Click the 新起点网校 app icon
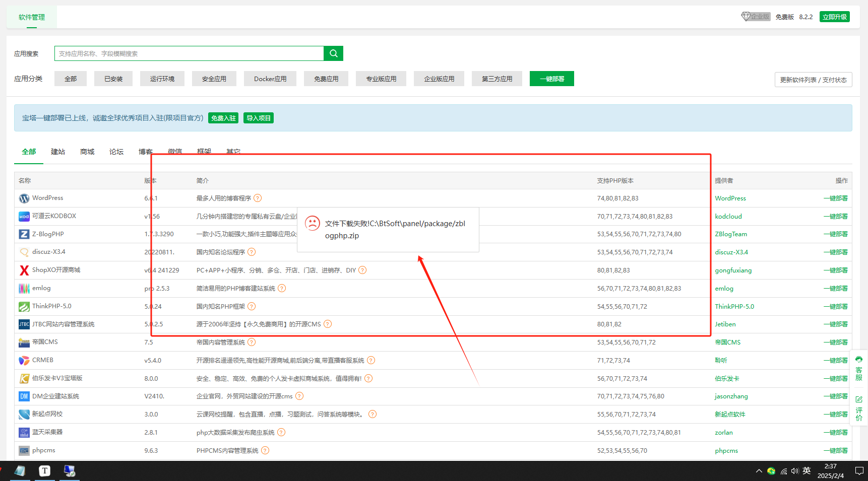This screenshot has height=481, width=868. (x=24, y=415)
